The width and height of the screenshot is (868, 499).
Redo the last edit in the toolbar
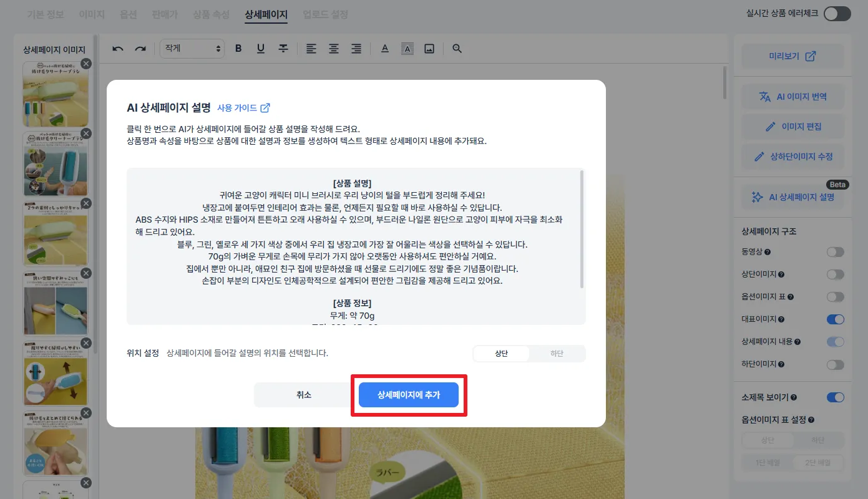coord(140,49)
